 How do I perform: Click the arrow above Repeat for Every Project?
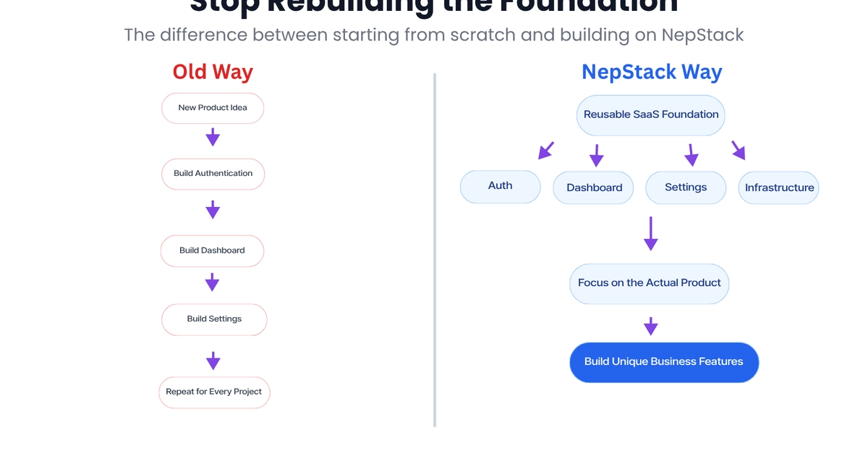[x=213, y=361]
